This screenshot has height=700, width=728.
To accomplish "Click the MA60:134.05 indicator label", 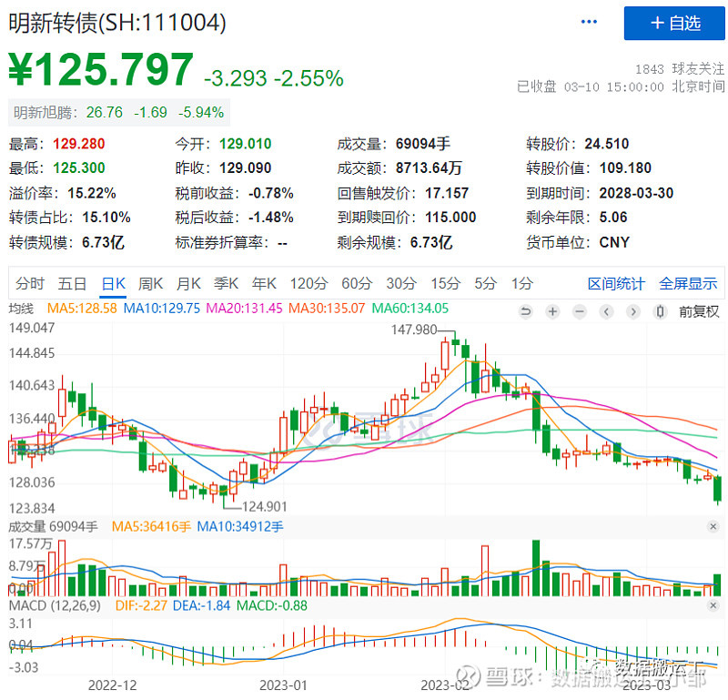I will tap(410, 309).
